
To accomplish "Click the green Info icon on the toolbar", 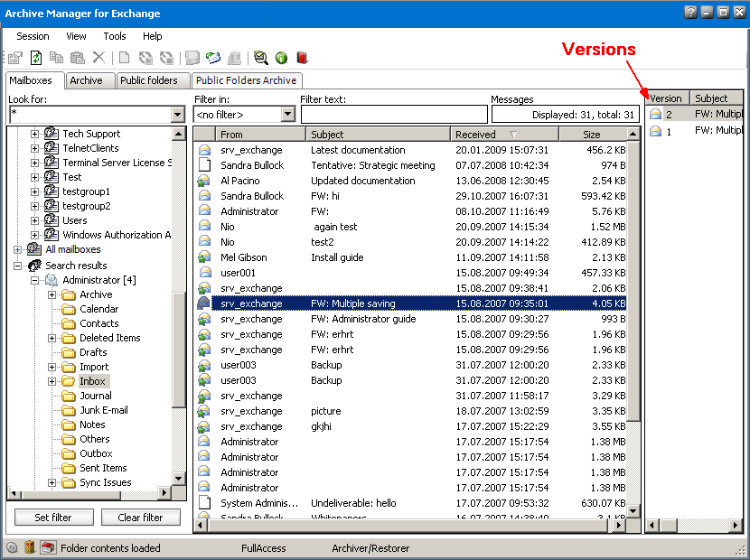I will [281, 57].
